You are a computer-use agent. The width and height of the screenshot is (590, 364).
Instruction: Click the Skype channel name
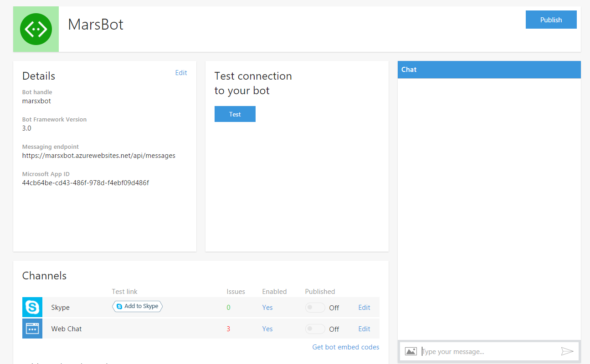(61, 308)
